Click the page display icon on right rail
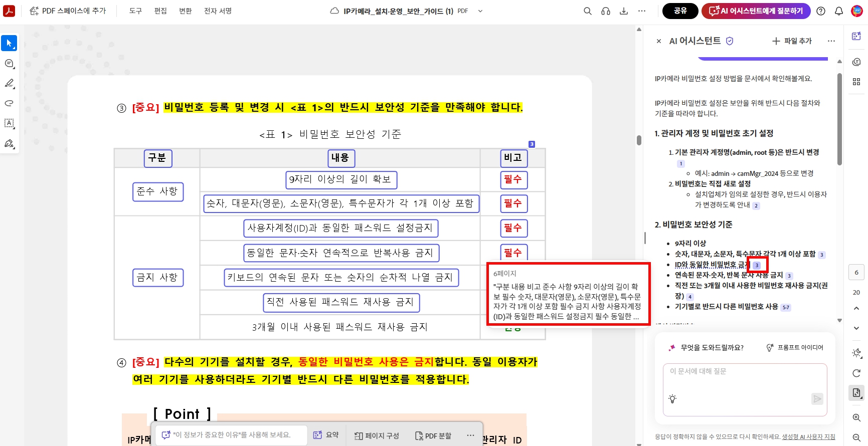 click(856, 393)
